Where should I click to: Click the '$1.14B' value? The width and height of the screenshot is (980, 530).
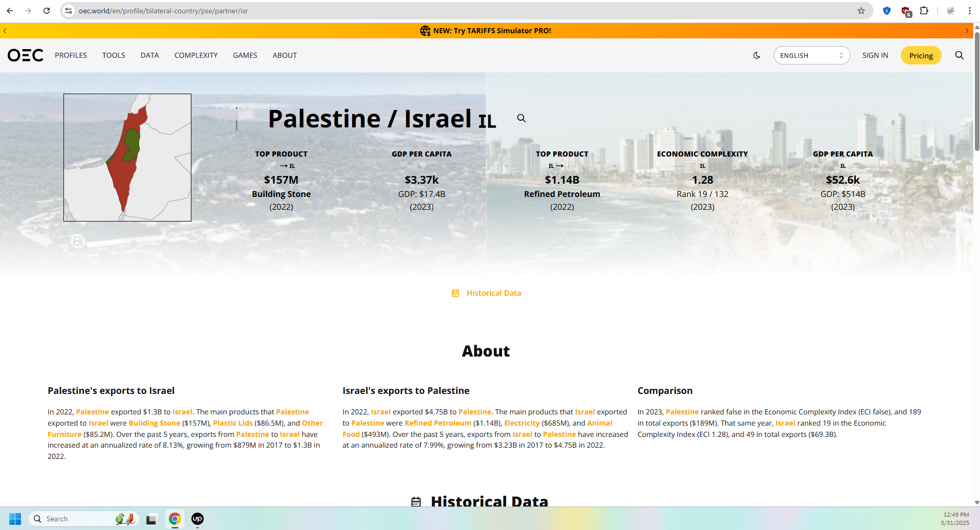click(x=562, y=180)
